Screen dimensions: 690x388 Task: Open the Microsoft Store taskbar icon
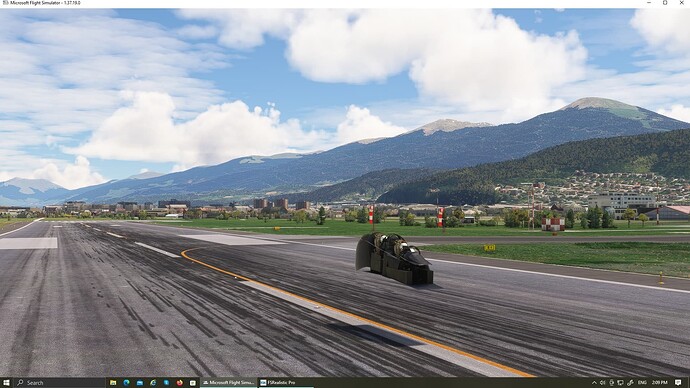point(193,383)
